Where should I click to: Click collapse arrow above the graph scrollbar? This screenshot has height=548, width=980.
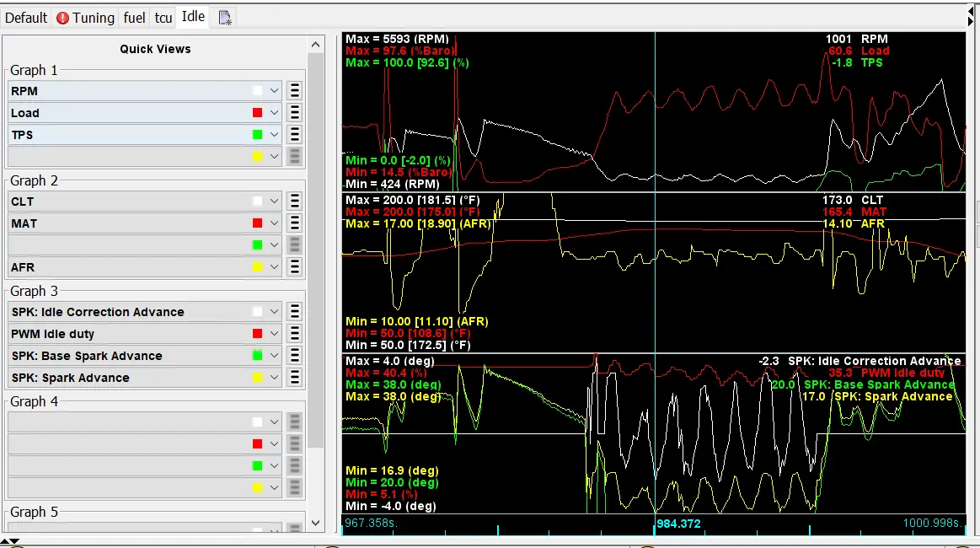971,11
